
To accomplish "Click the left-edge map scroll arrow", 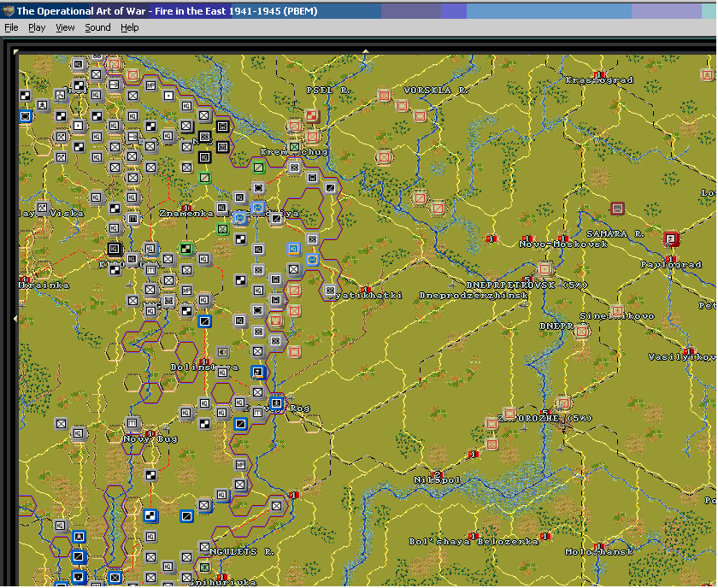I will pyautogui.click(x=15, y=318).
